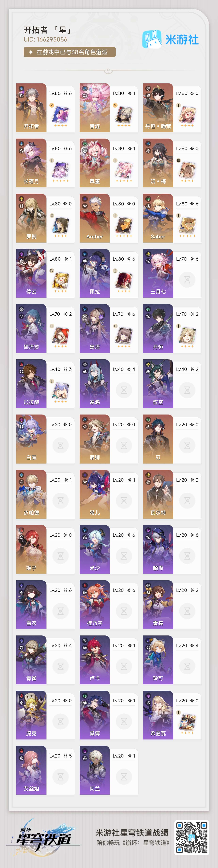Click the empty light cone slot for 寒鸦
This screenshot has width=218, height=868.
124,390
